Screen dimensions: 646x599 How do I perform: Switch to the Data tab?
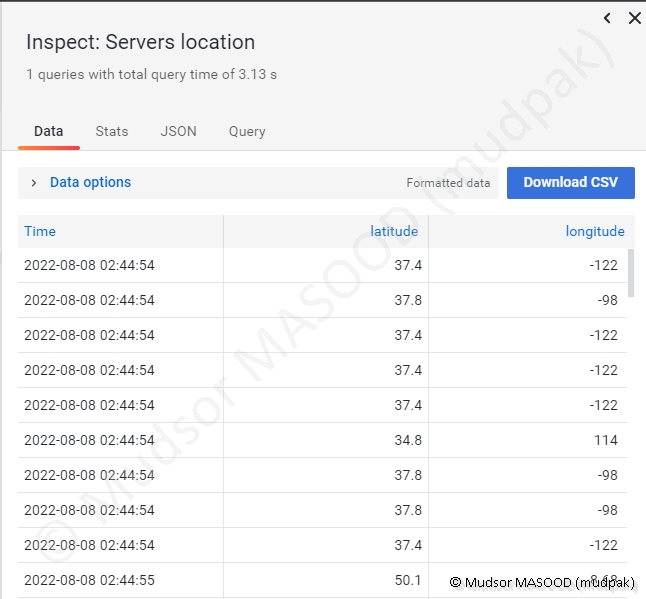[x=48, y=131]
